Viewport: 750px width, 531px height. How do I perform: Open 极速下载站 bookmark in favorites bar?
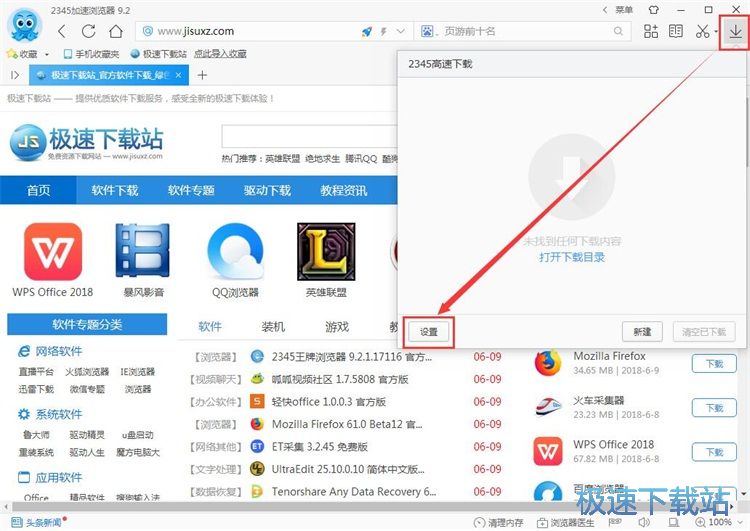(x=159, y=54)
